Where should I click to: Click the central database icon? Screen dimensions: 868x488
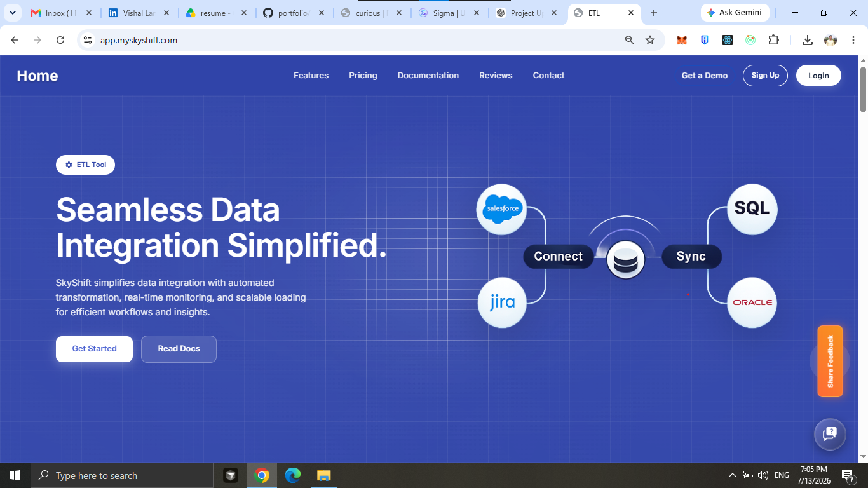(x=625, y=261)
